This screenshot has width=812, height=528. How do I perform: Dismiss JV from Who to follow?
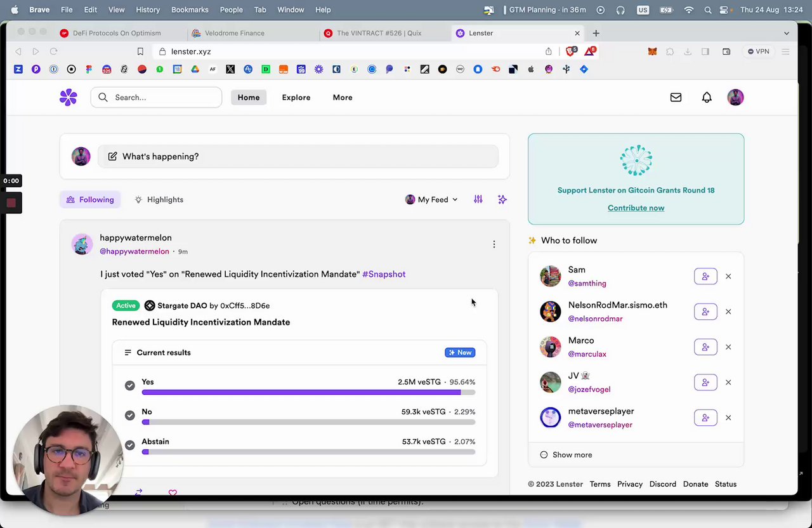click(728, 382)
